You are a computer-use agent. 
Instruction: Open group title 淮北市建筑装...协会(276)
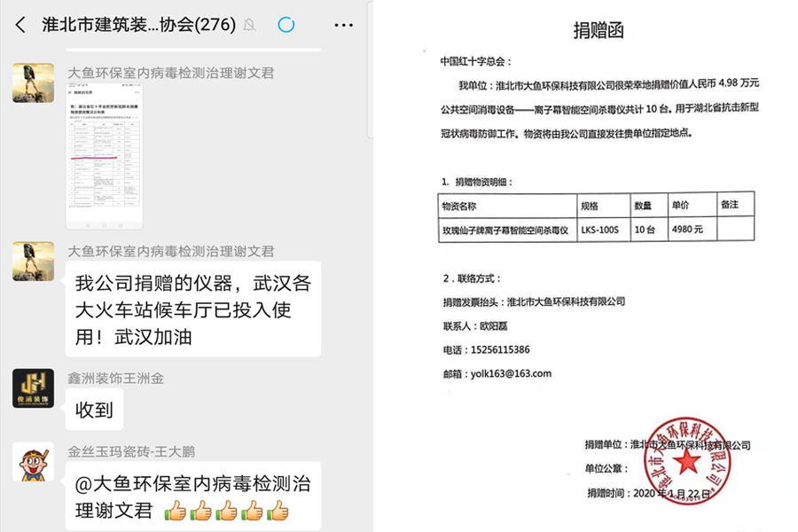pos(139,25)
